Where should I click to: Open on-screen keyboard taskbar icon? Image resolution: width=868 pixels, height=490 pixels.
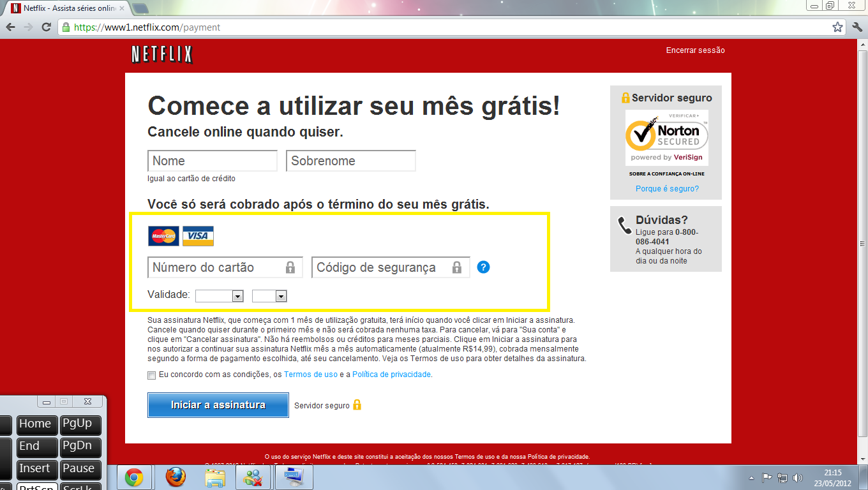click(x=294, y=477)
